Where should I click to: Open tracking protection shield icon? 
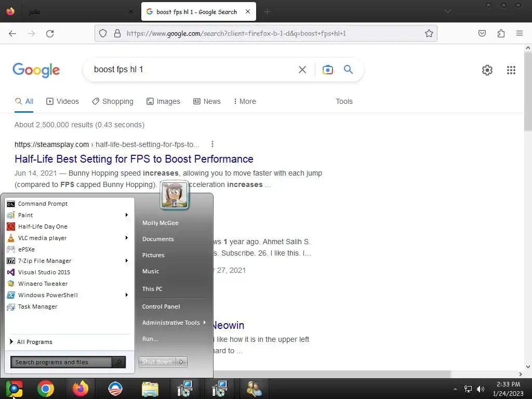[103, 33]
